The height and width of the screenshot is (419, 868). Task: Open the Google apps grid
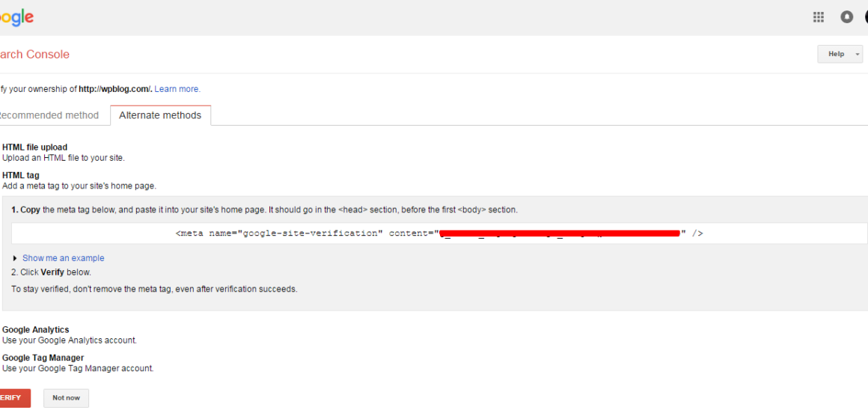coord(818,17)
